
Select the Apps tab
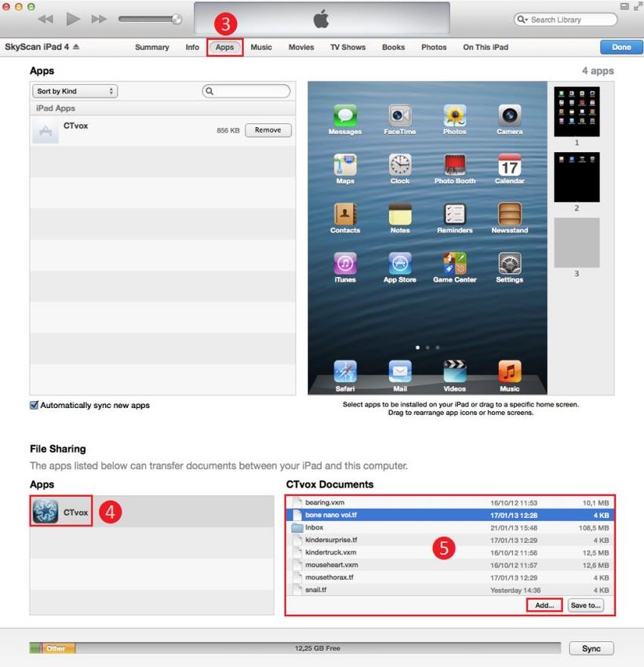pos(224,47)
